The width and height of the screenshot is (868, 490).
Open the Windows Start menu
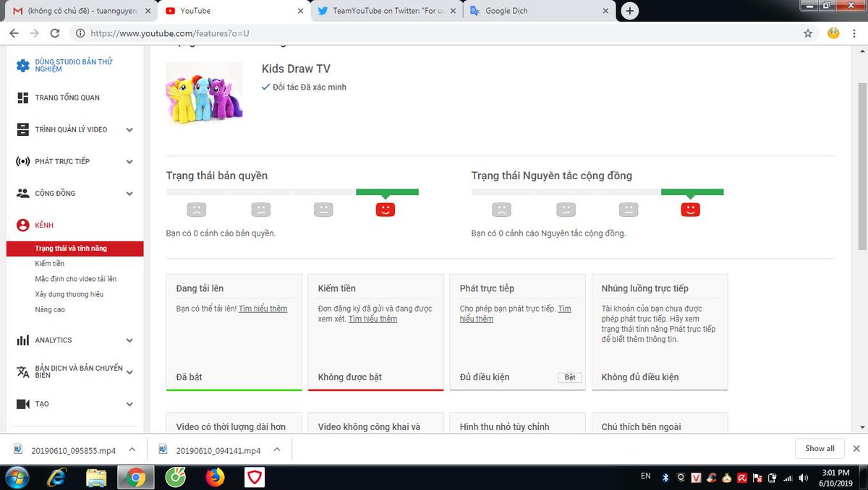tap(16, 477)
